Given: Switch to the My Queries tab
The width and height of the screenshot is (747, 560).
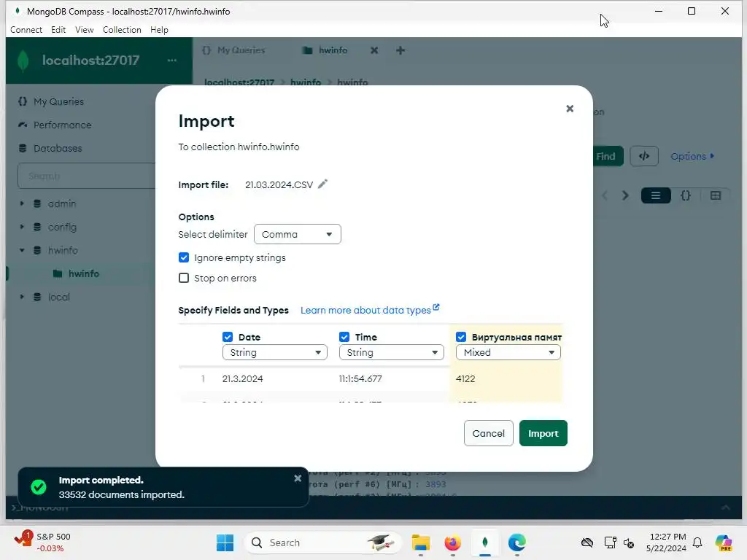Looking at the screenshot, I should coord(233,50).
